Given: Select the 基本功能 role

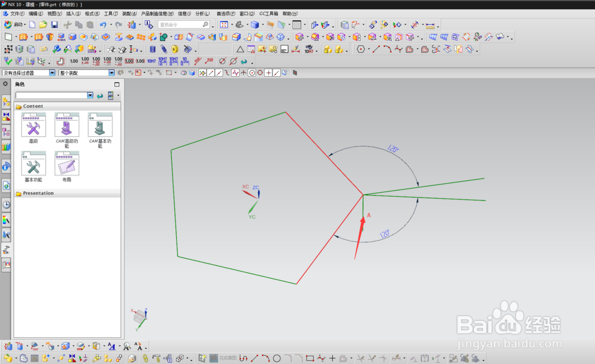Looking at the screenshot, I should pos(33,167).
